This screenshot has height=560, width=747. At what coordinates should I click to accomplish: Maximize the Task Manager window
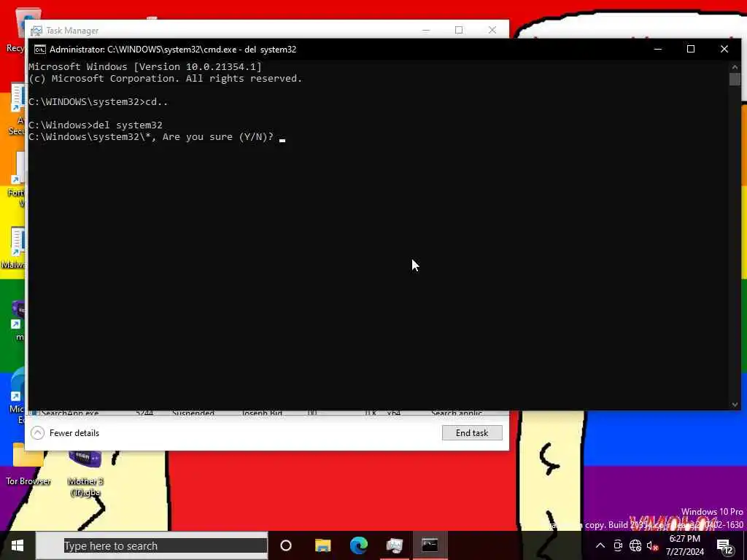(459, 30)
